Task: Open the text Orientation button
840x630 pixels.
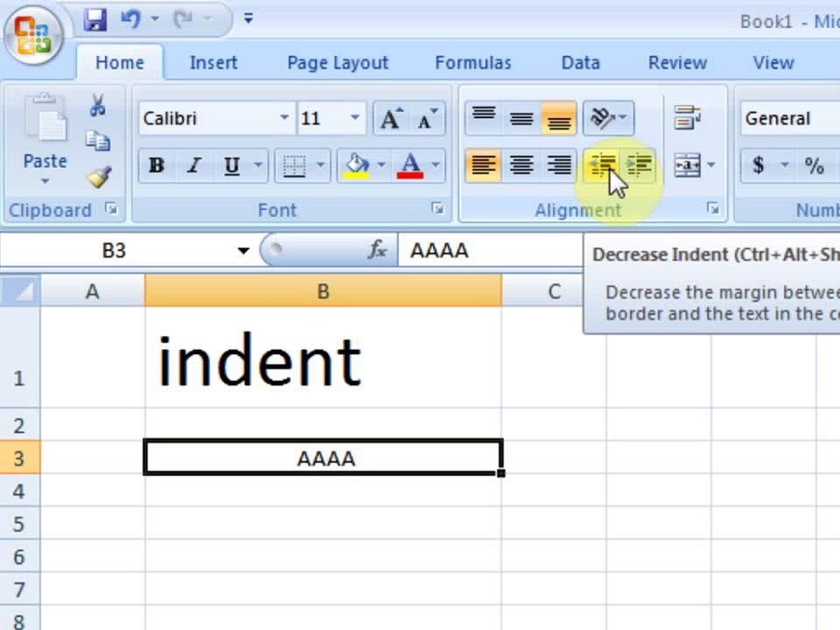Action: click(x=608, y=117)
